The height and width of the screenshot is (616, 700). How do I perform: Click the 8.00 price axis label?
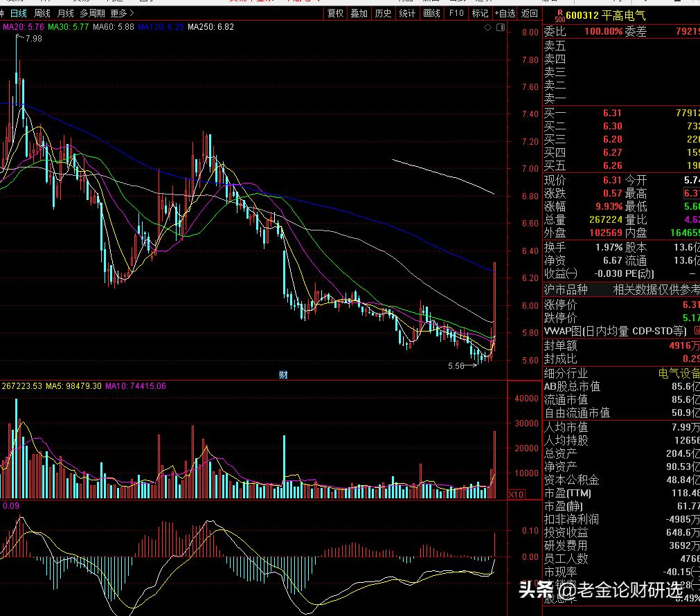(530, 33)
